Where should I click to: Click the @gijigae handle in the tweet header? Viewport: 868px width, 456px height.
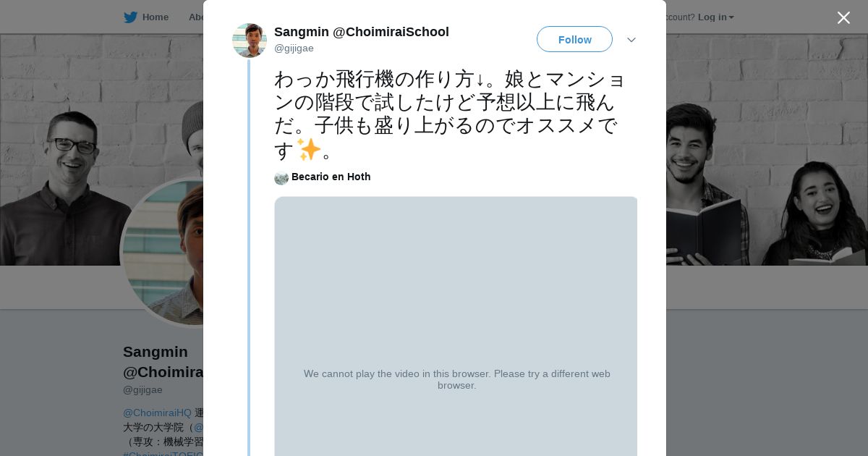tap(294, 48)
